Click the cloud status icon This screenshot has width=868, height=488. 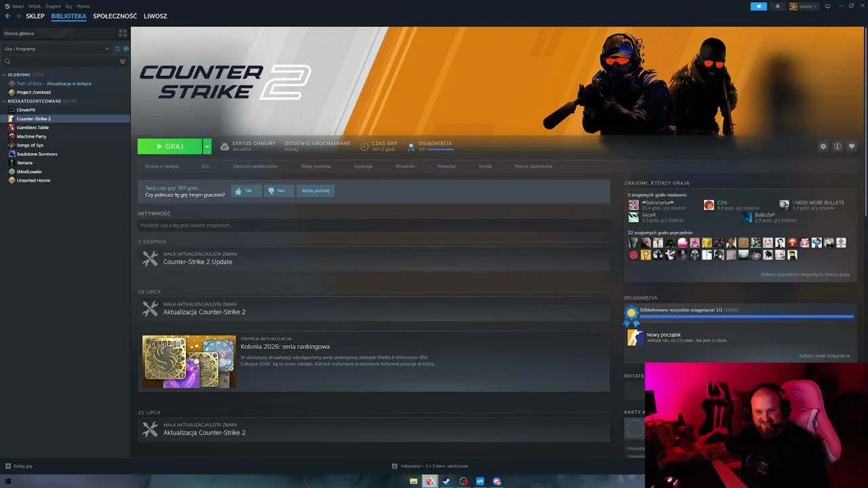(x=224, y=146)
